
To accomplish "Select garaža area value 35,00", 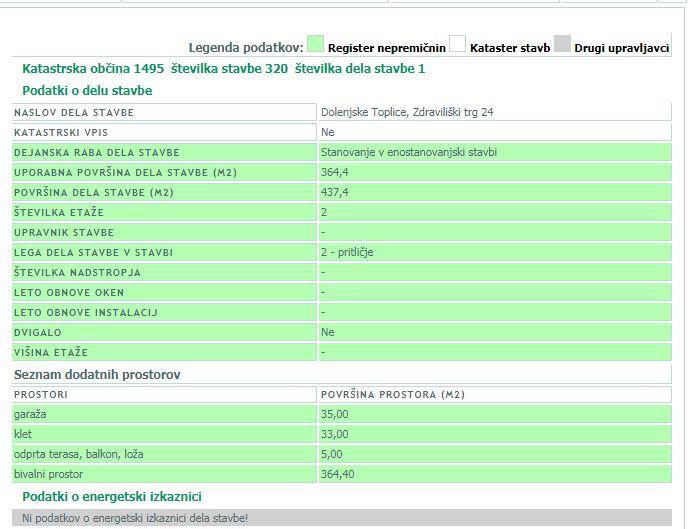I will pyautogui.click(x=334, y=414).
